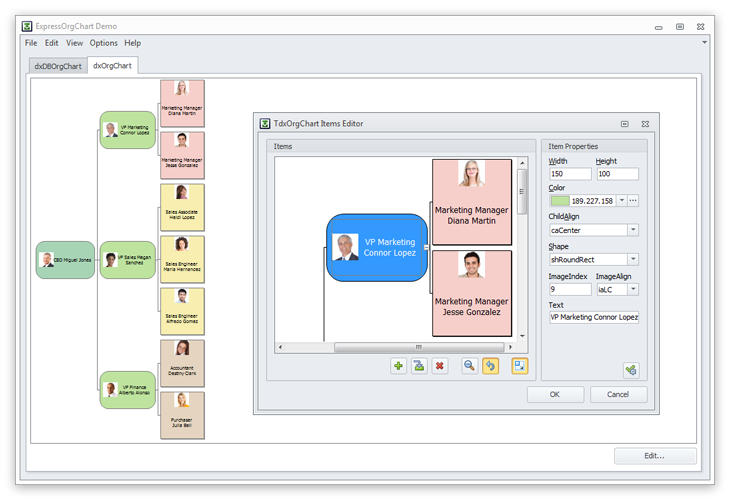Screen dimensions: 730x500
Task: Click the Text input field
Action: [594, 317]
